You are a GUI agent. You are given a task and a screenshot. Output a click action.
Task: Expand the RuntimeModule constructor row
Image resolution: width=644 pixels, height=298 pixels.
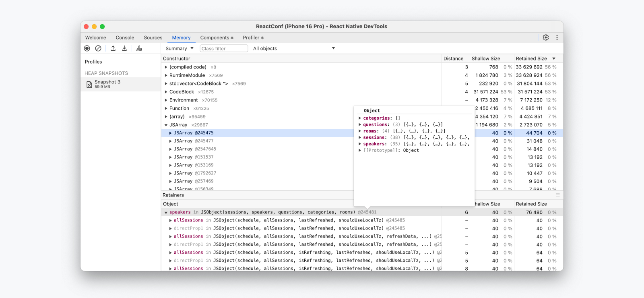(x=166, y=75)
